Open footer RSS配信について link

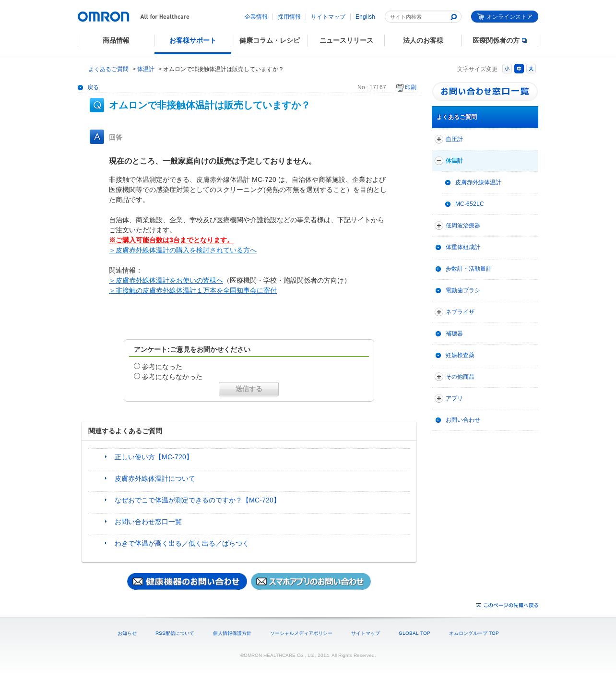tap(175, 633)
